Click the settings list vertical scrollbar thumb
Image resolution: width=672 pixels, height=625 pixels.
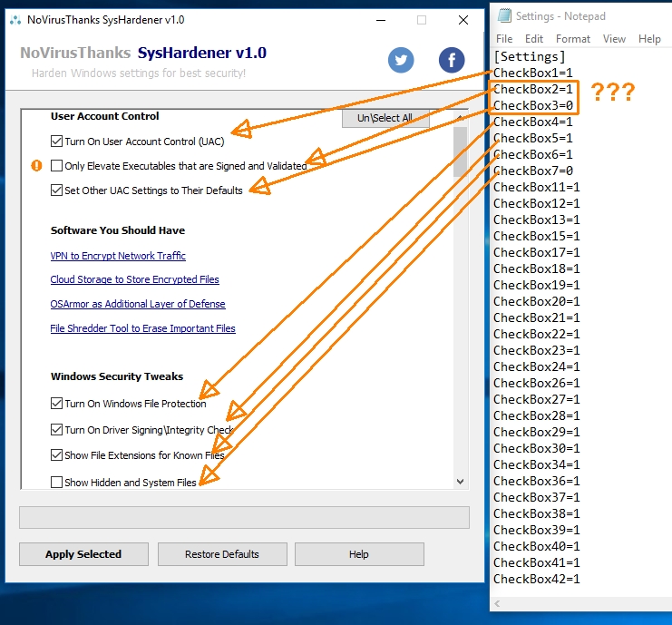(461, 151)
